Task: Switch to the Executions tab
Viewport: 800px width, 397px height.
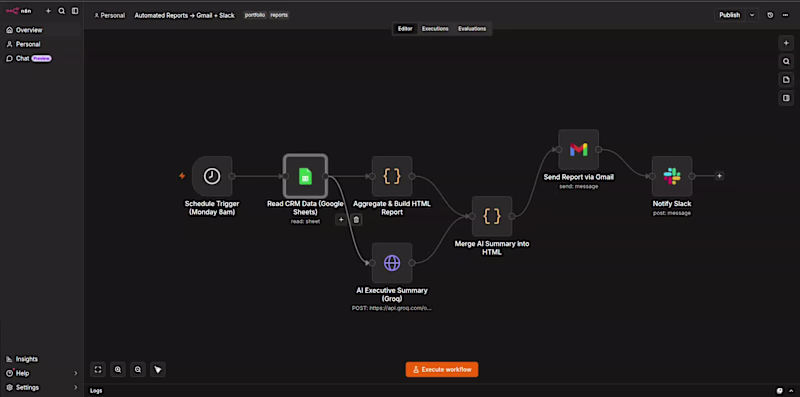Action: tap(435, 29)
